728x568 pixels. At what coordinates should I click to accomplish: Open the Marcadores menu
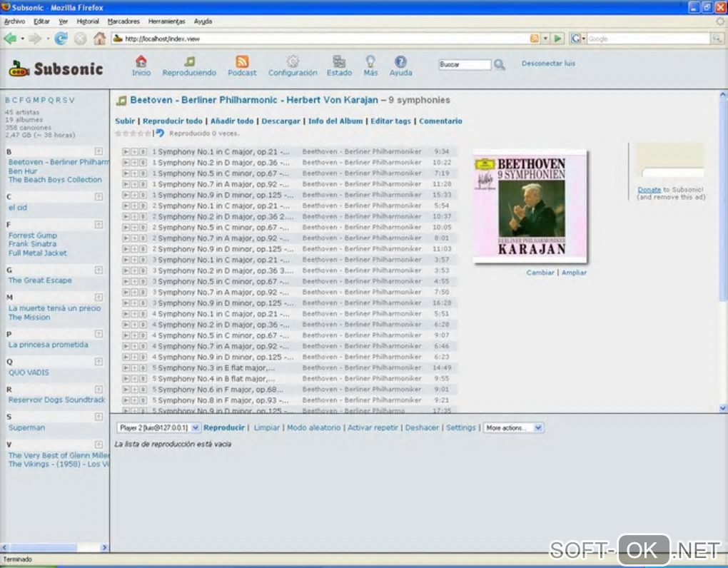point(123,21)
